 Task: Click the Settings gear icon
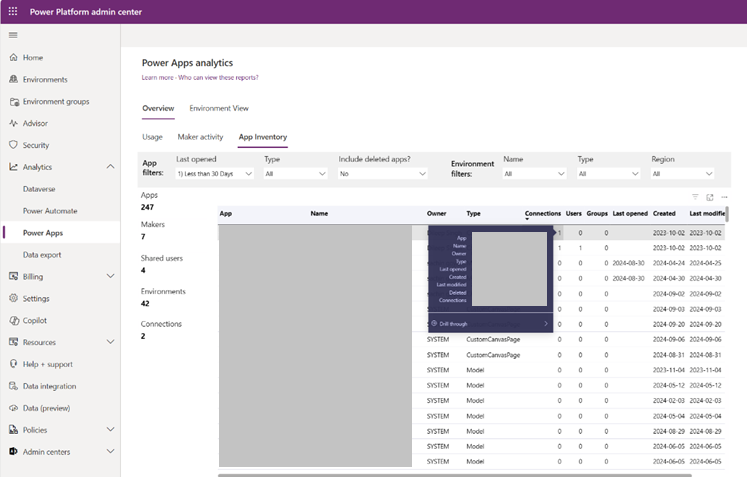tap(13, 298)
